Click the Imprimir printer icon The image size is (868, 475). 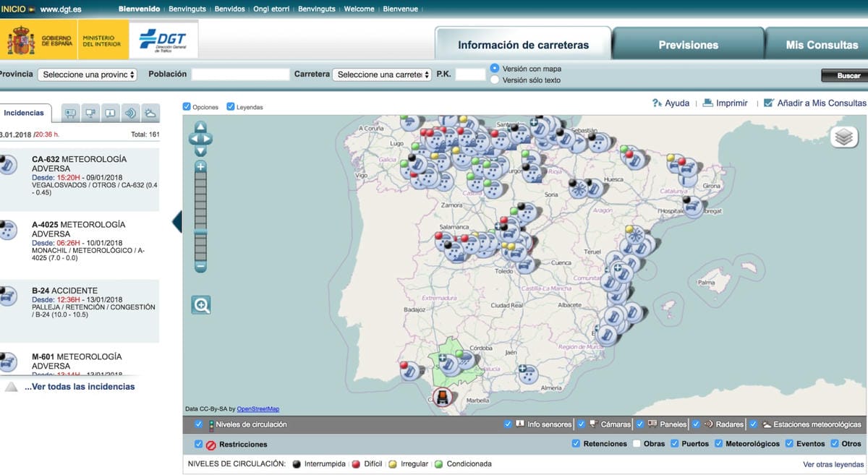pyautogui.click(x=708, y=103)
